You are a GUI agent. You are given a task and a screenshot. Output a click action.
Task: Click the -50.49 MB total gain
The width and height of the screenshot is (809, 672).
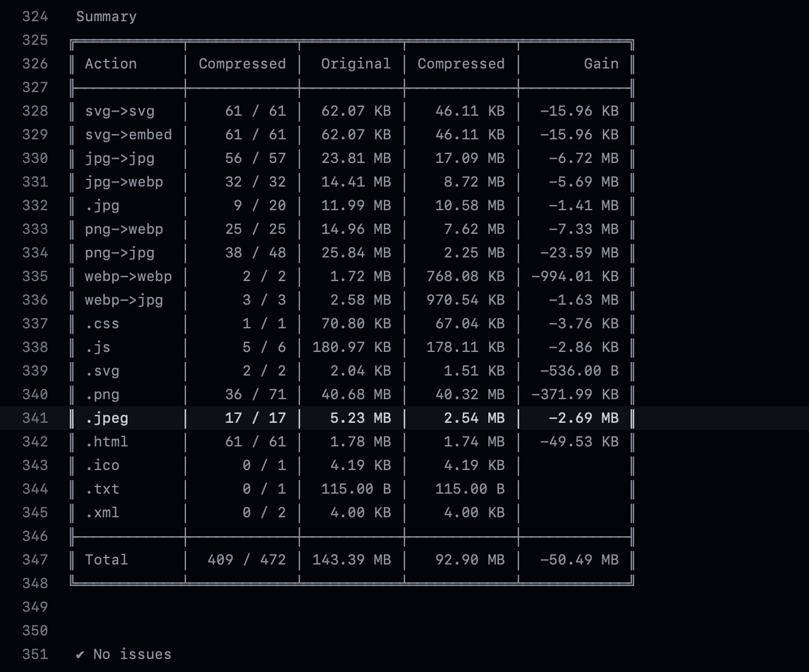579,560
